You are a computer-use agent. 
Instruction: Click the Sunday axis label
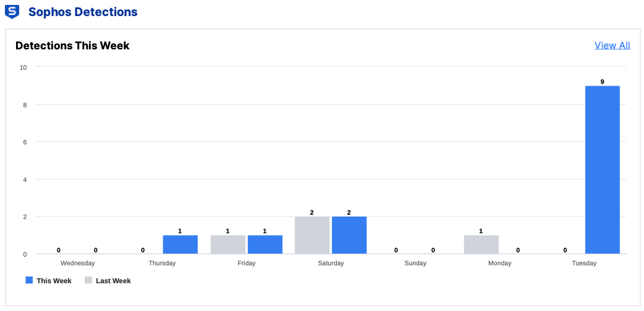point(415,263)
